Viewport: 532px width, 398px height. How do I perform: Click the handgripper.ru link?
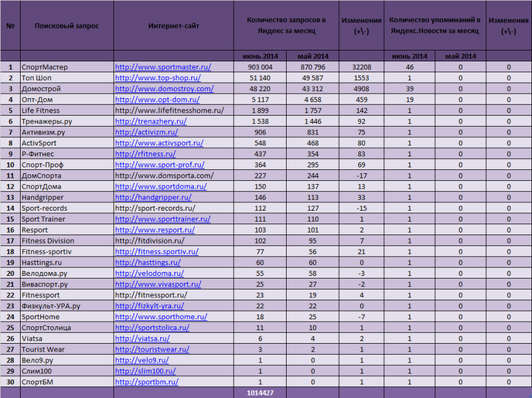pos(153,197)
